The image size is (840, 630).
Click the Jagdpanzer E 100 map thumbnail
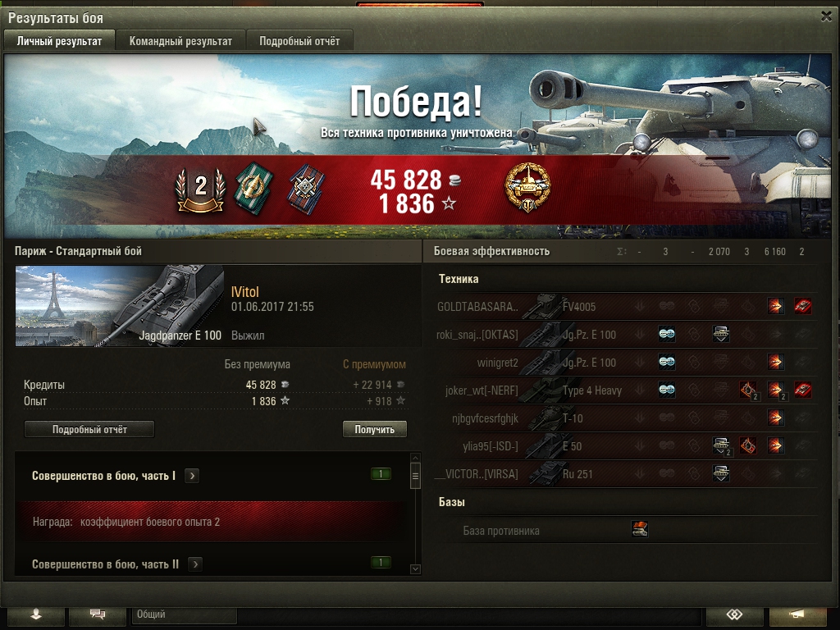pyautogui.click(x=120, y=306)
